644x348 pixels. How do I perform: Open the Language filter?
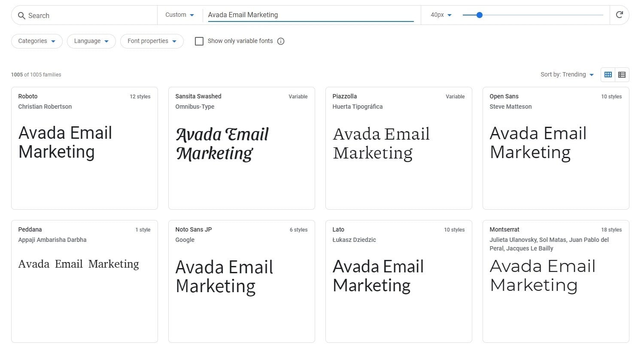91,41
